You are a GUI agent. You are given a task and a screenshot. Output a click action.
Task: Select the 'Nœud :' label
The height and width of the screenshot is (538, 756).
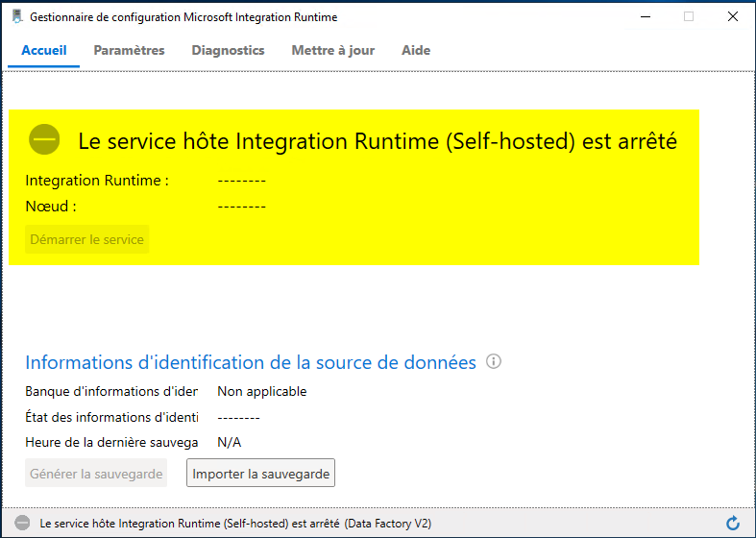[x=51, y=207]
